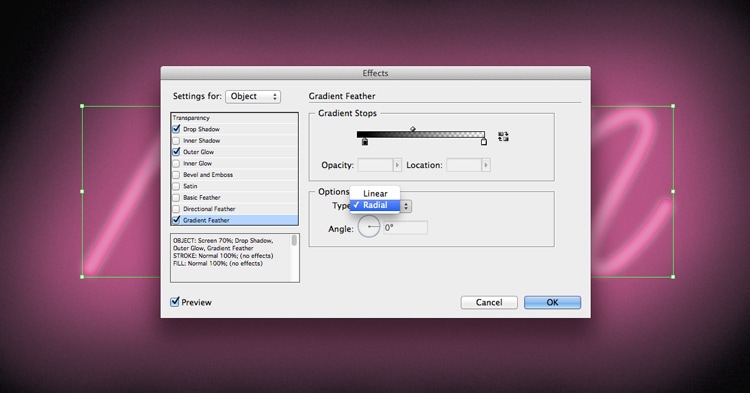
Task: Select the Outer Glow effect row
Action: [x=234, y=152]
